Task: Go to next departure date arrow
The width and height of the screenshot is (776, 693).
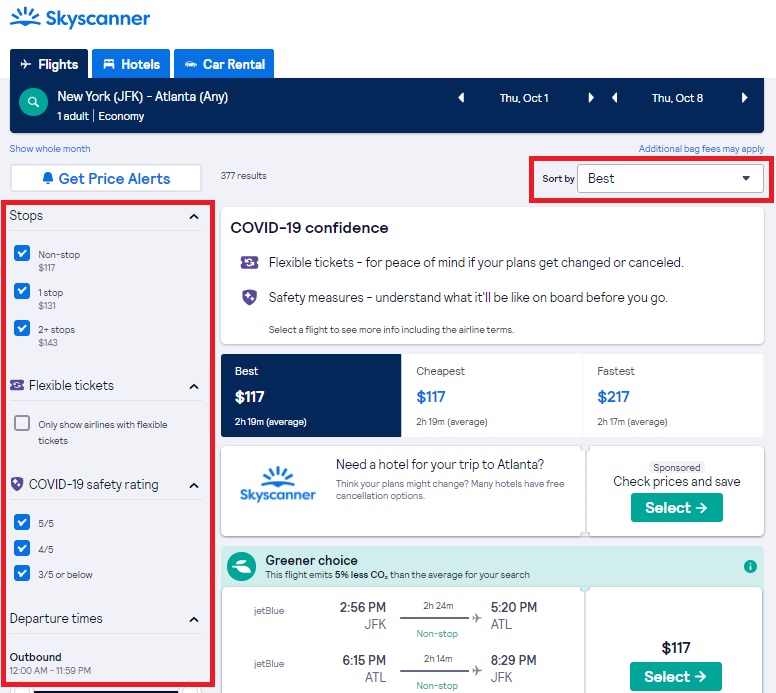Action: click(590, 98)
